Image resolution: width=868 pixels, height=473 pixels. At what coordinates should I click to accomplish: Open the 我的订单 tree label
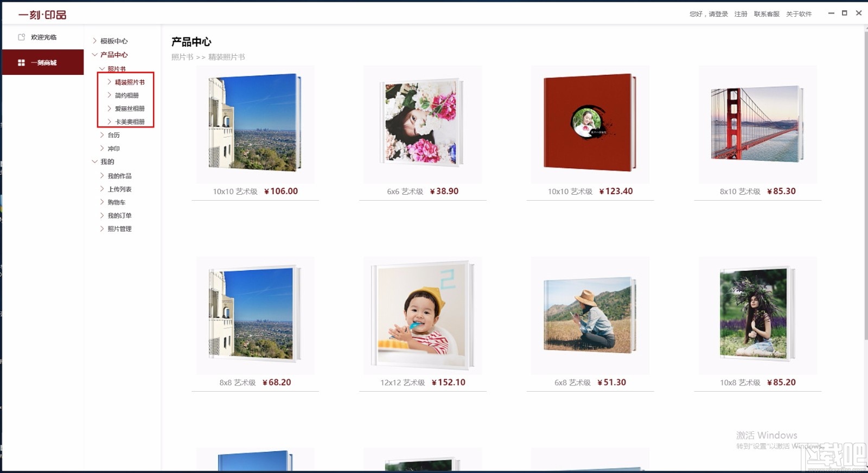click(x=119, y=216)
